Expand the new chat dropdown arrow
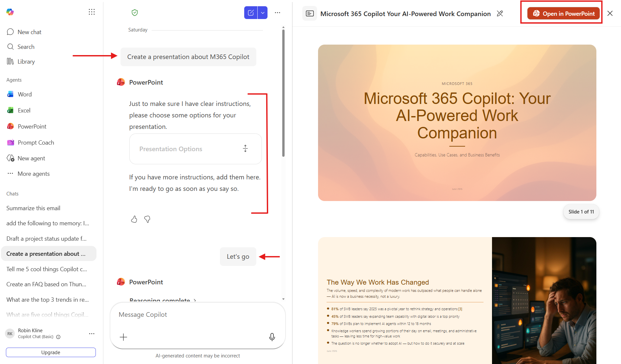The height and width of the screenshot is (364, 621). pos(263,13)
